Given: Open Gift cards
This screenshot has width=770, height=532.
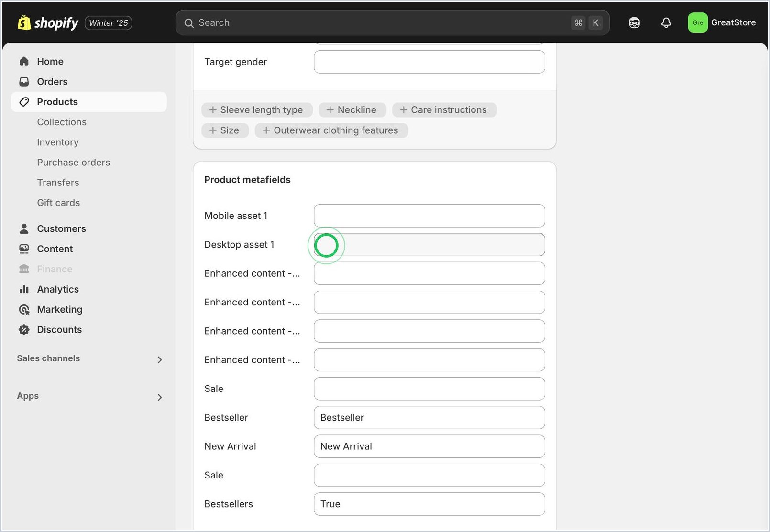Looking at the screenshot, I should pyautogui.click(x=58, y=203).
